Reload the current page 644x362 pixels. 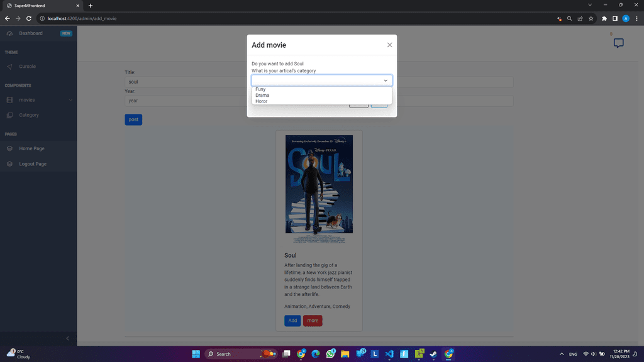pyautogui.click(x=29, y=18)
